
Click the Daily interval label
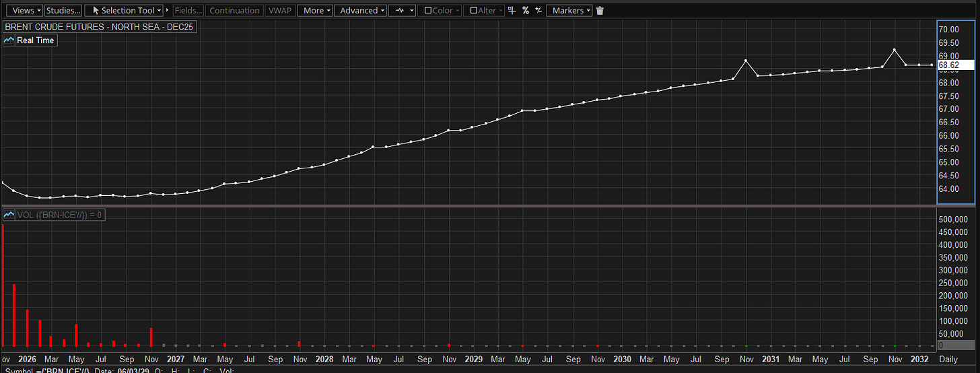948,360
